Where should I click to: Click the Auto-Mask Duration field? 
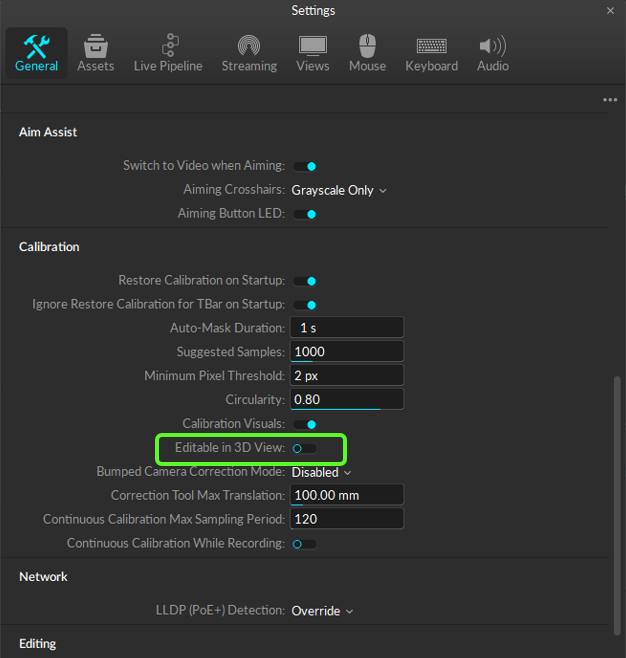347,328
